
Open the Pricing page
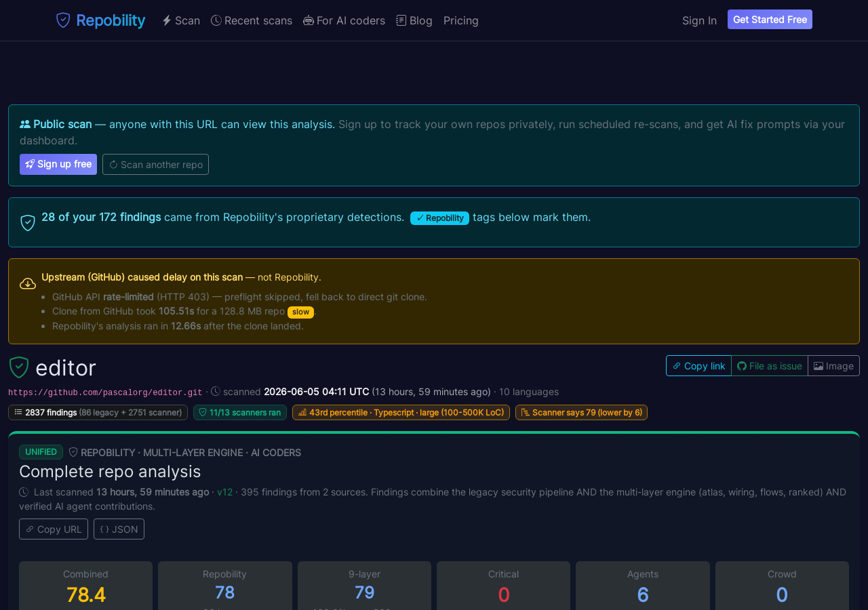coord(461,20)
